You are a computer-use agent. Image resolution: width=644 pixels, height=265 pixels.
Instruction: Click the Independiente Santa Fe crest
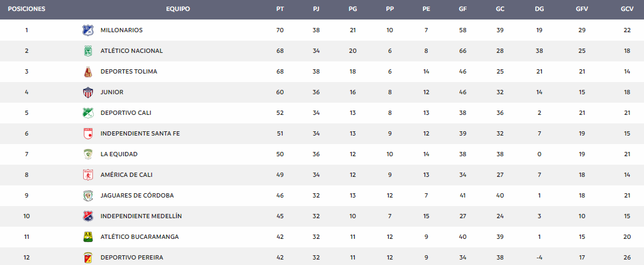coord(88,134)
